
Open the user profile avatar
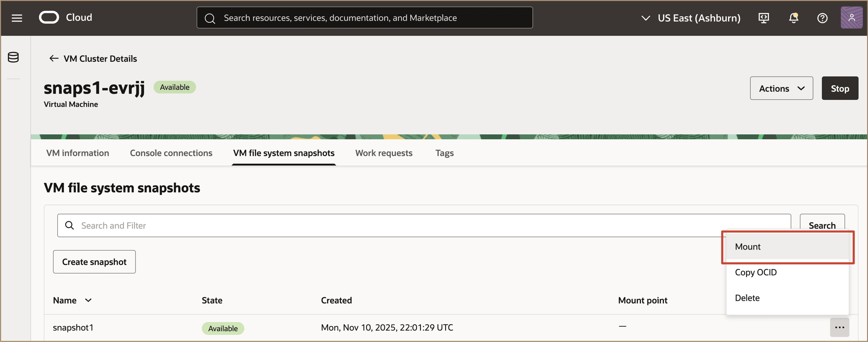852,18
